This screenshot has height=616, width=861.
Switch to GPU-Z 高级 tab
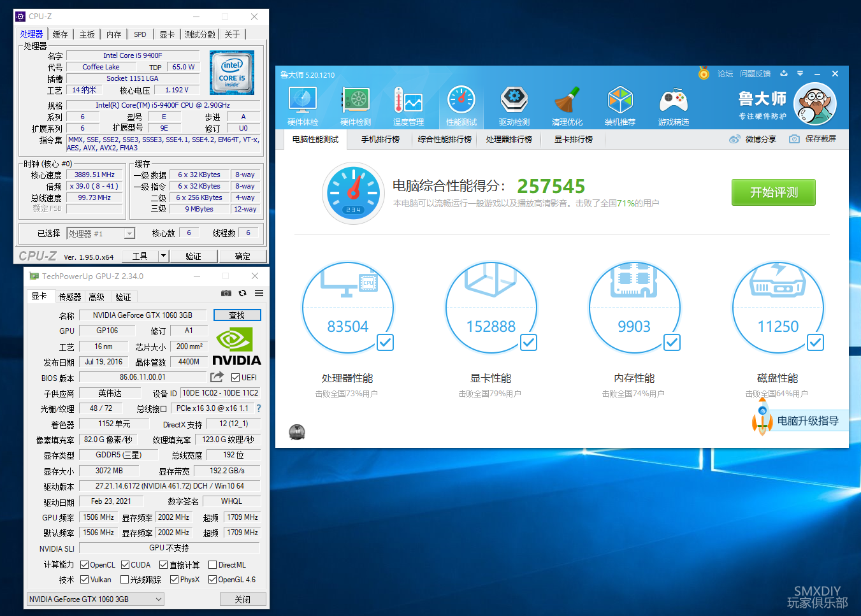[97, 297]
